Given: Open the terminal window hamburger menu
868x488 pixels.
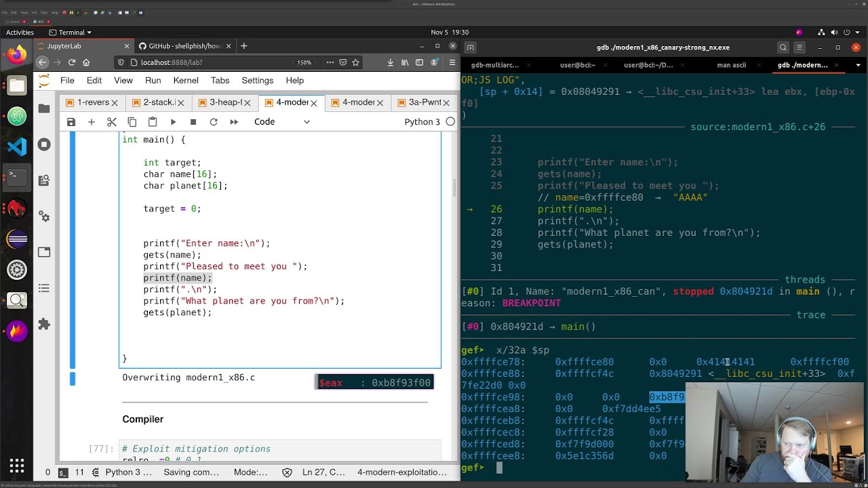Looking at the screenshot, I should pos(800,47).
